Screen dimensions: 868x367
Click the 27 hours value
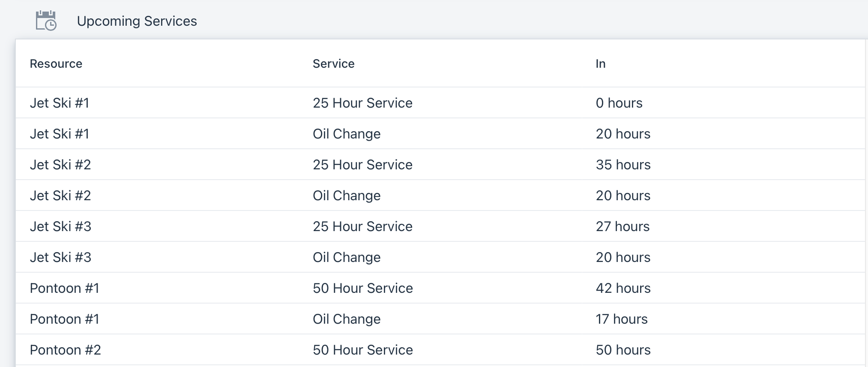pyautogui.click(x=623, y=226)
